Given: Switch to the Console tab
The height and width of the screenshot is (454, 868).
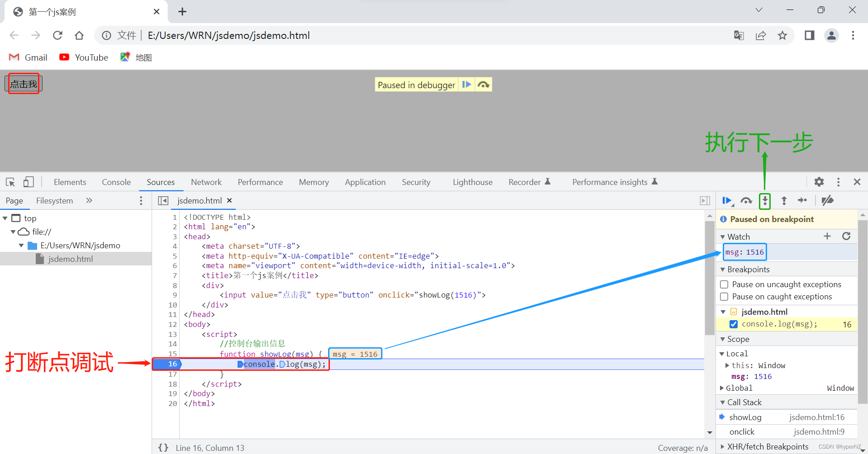Looking at the screenshot, I should (116, 182).
